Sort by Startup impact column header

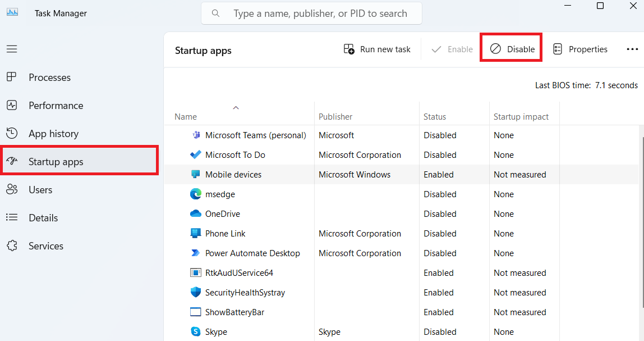[521, 117]
